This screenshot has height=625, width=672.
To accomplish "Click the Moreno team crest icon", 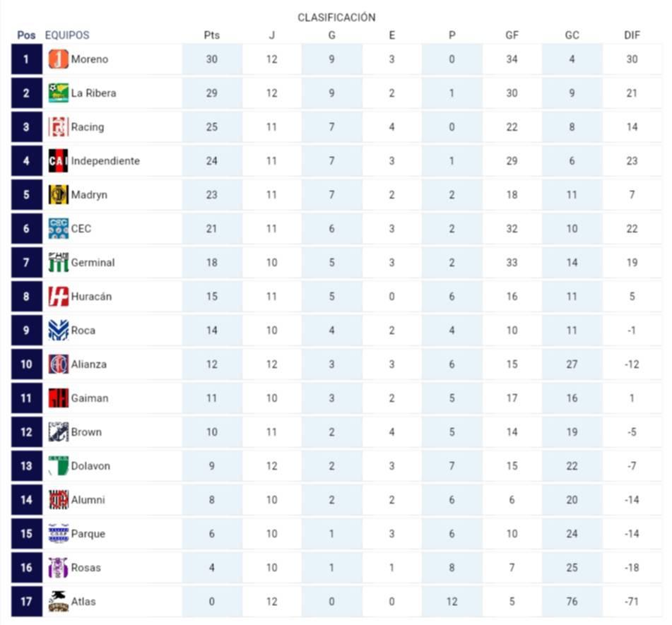I will 58,59.
